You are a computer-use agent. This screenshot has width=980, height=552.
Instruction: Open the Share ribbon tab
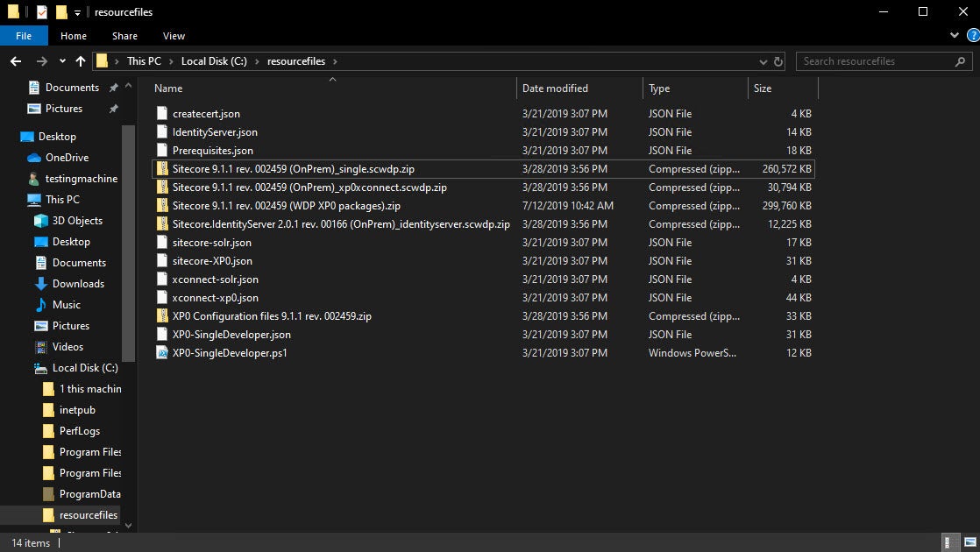[x=124, y=36]
